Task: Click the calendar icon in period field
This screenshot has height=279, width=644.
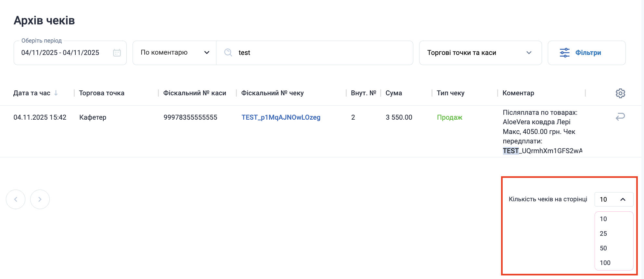Action: pos(117,53)
